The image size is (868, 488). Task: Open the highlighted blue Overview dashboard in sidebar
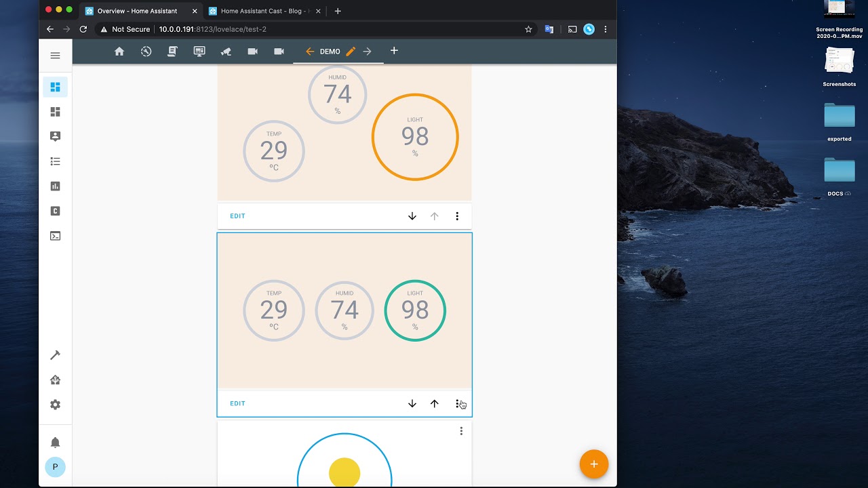pos(56,87)
